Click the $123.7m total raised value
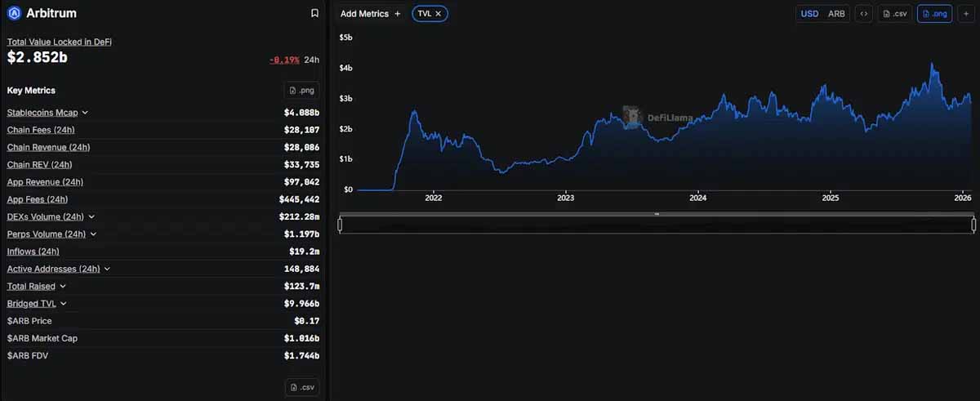This screenshot has width=980, height=401. (x=304, y=287)
